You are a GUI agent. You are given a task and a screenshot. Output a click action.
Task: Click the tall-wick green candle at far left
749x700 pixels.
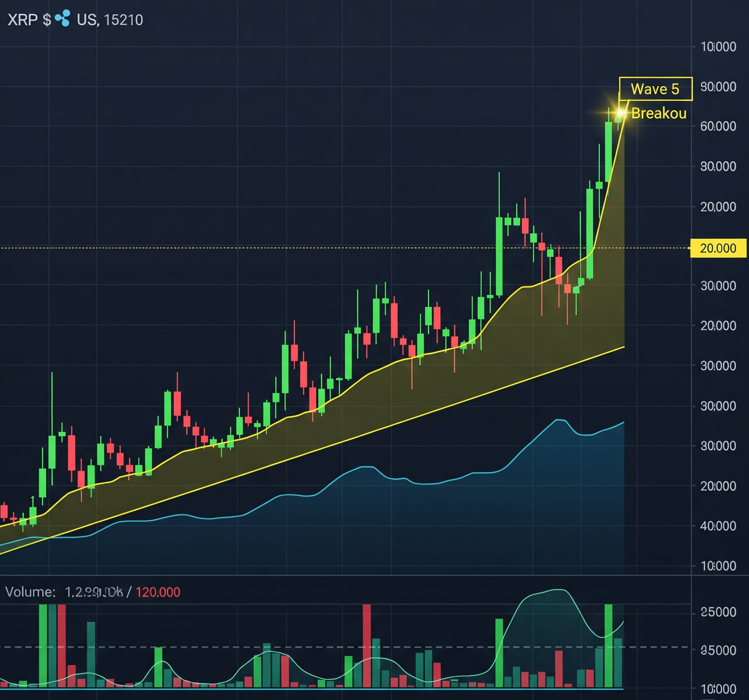52,452
